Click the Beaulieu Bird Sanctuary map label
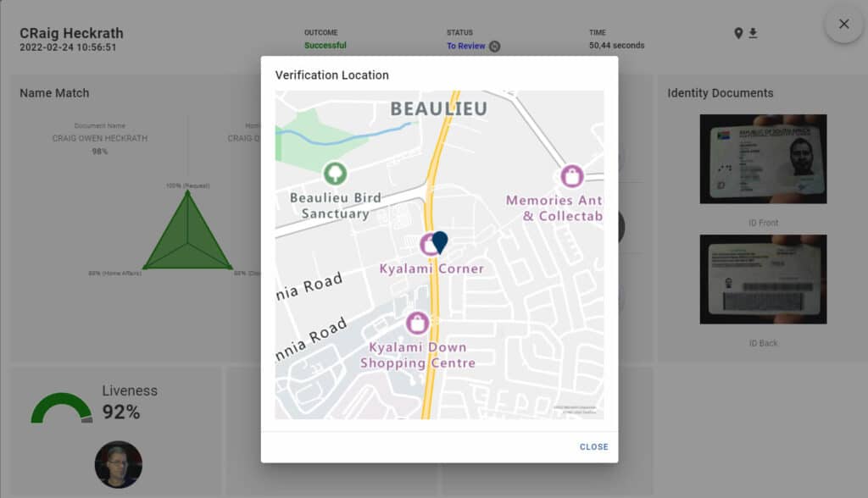 pyautogui.click(x=336, y=206)
